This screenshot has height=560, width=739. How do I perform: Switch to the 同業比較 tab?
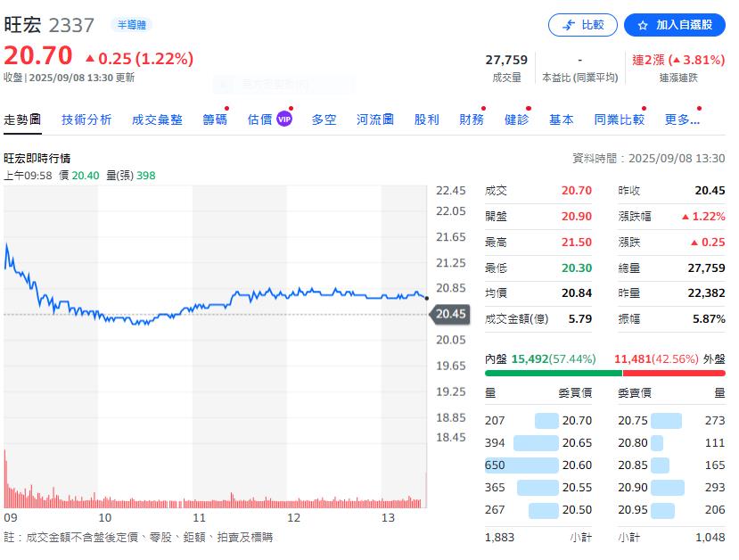click(620, 119)
